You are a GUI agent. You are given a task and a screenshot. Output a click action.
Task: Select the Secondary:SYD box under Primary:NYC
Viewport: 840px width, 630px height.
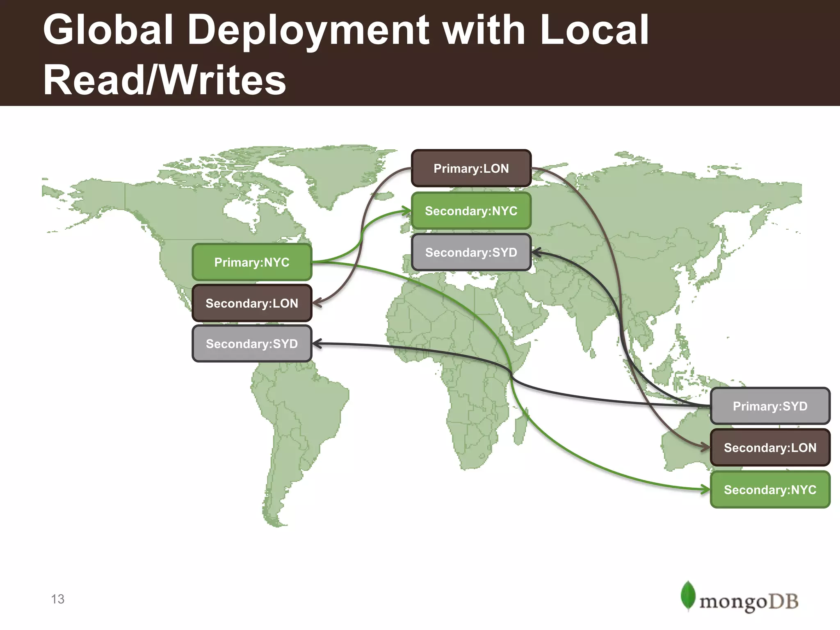[x=252, y=344]
